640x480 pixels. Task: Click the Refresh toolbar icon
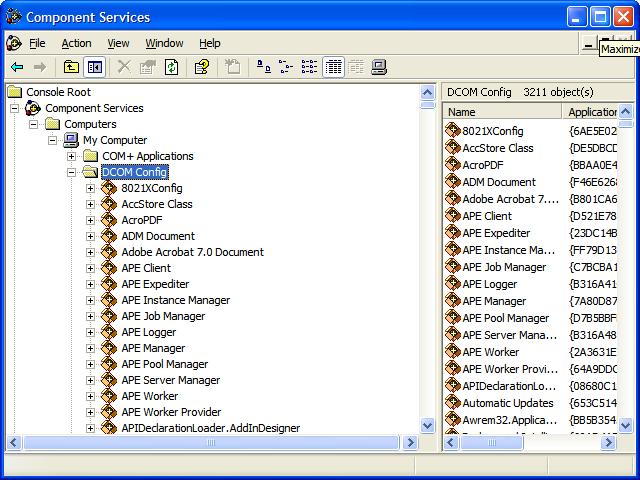[x=172, y=67]
